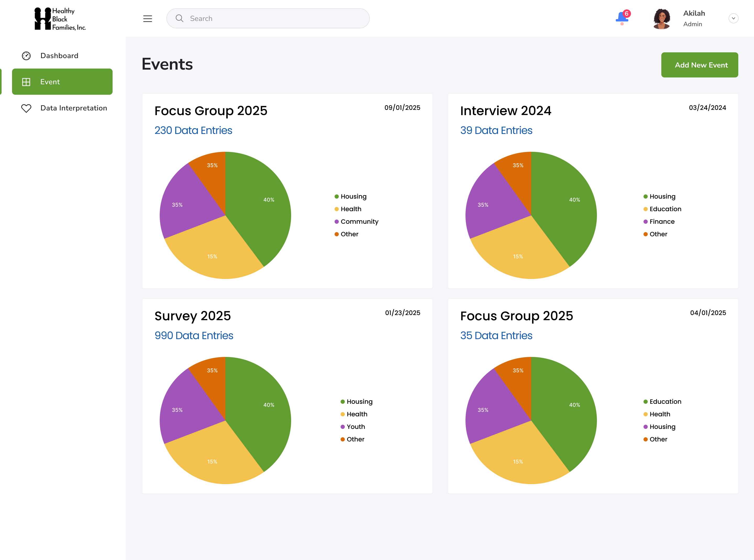The width and height of the screenshot is (754, 560).
Task: Click the 39 Data Entries link
Action: [496, 130]
